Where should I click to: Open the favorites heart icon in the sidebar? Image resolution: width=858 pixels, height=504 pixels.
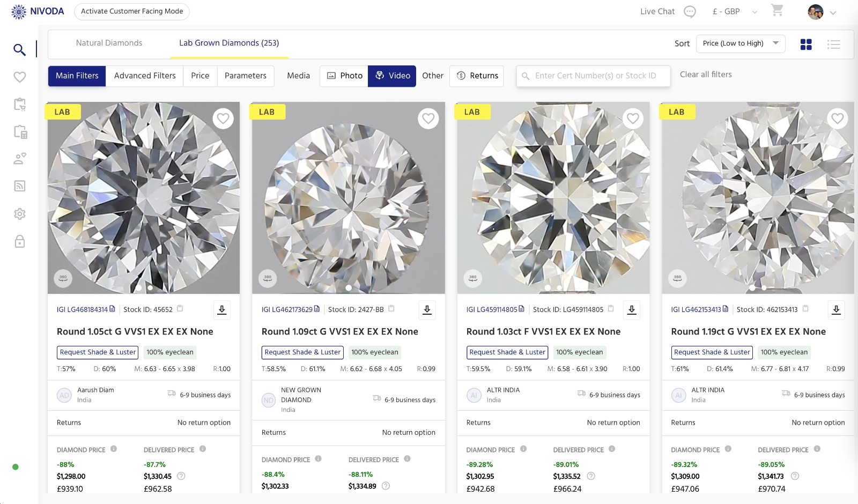click(x=19, y=77)
